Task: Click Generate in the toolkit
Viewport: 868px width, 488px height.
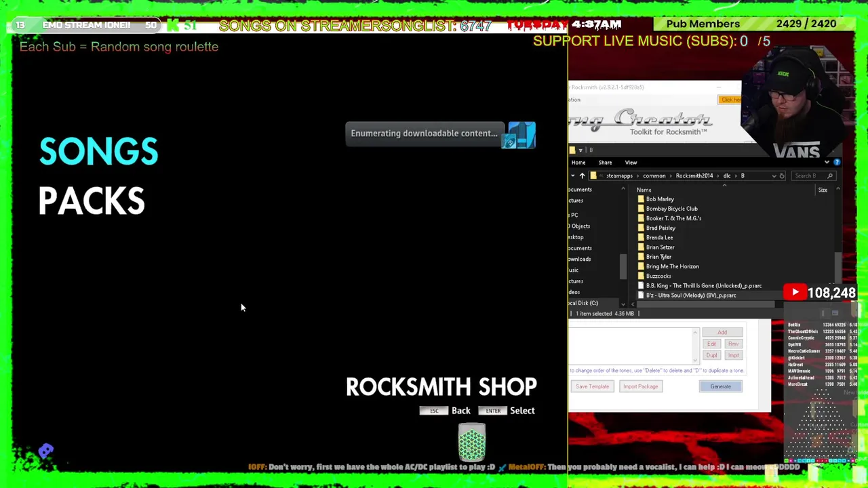Action: 720,386
